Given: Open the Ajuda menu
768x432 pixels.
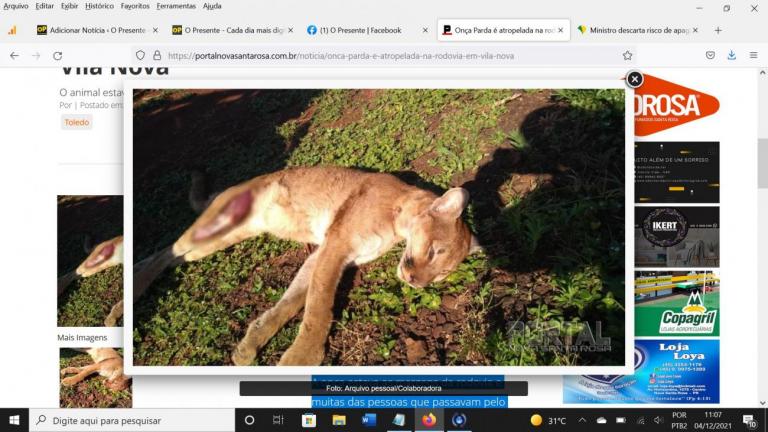Looking at the screenshot, I should pyautogui.click(x=212, y=6).
